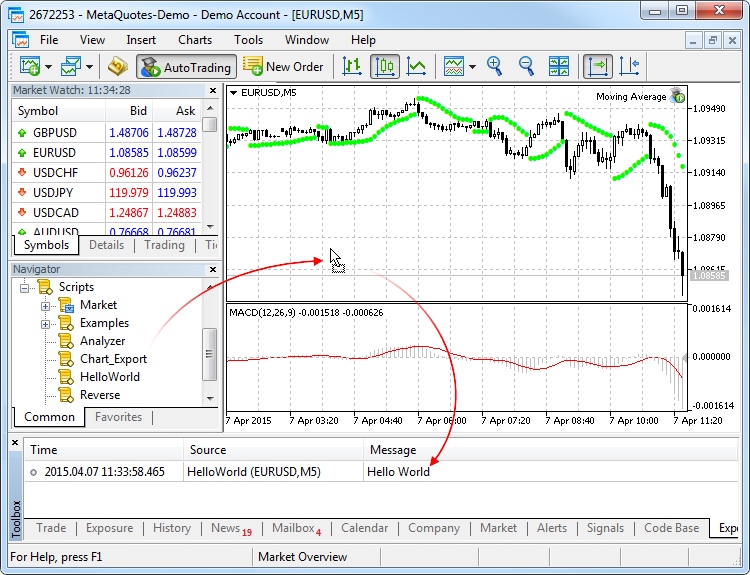Switch to the Details tab
The height and width of the screenshot is (575, 750).
pos(106,245)
